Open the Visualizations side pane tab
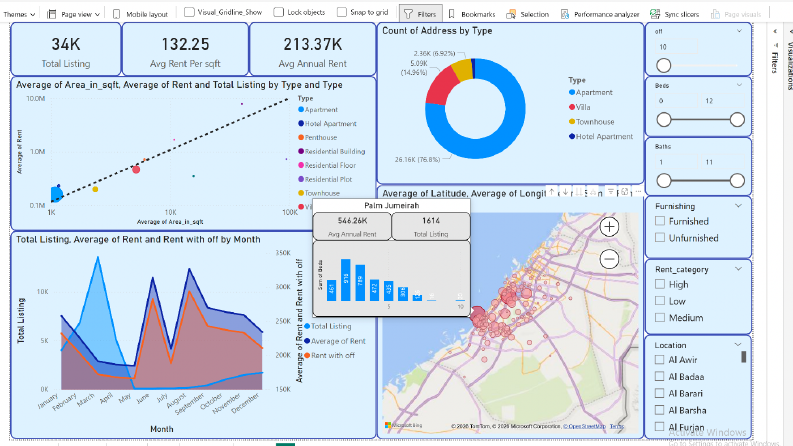793x446 pixels. point(789,66)
